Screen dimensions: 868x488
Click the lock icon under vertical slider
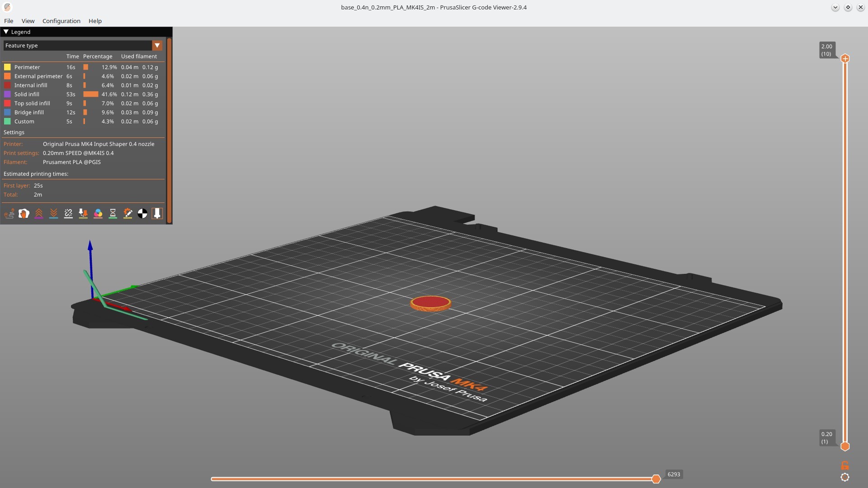[845, 465]
